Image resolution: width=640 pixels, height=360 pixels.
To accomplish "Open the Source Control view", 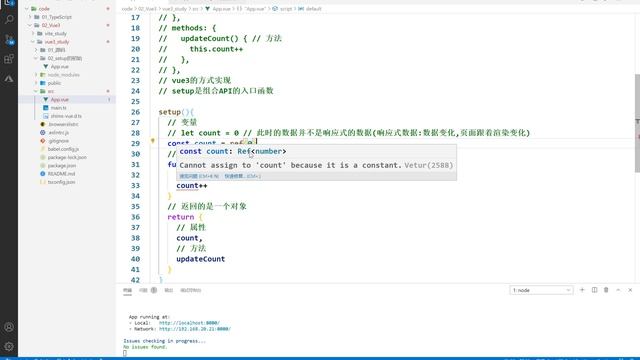I will [9, 39].
